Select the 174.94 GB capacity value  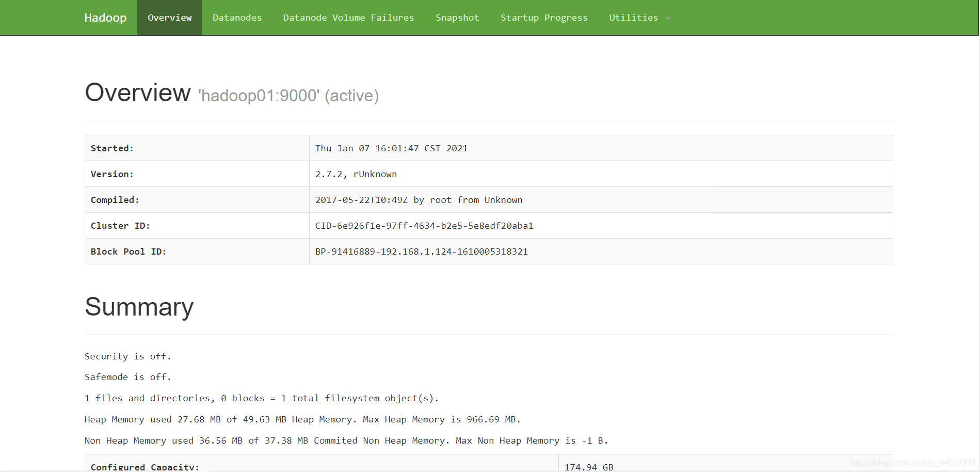[x=589, y=466]
